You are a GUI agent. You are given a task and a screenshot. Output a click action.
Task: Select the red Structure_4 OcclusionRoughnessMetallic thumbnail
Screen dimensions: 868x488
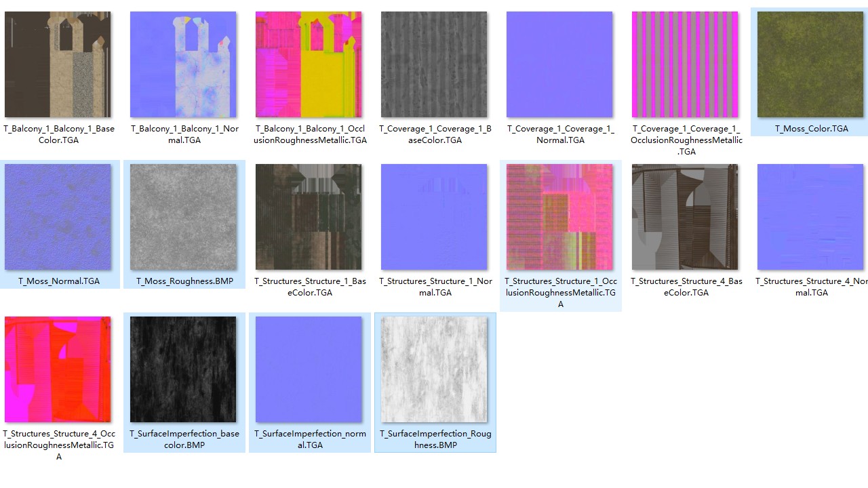pos(58,369)
